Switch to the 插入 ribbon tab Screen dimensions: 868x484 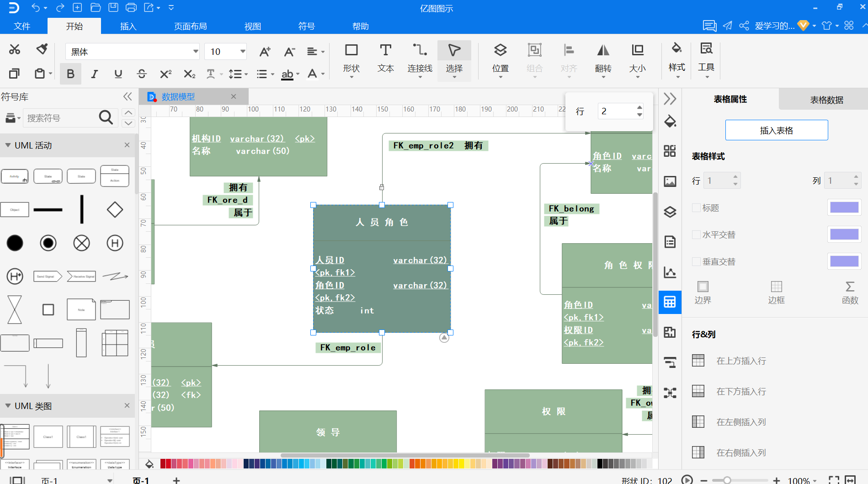coord(128,26)
